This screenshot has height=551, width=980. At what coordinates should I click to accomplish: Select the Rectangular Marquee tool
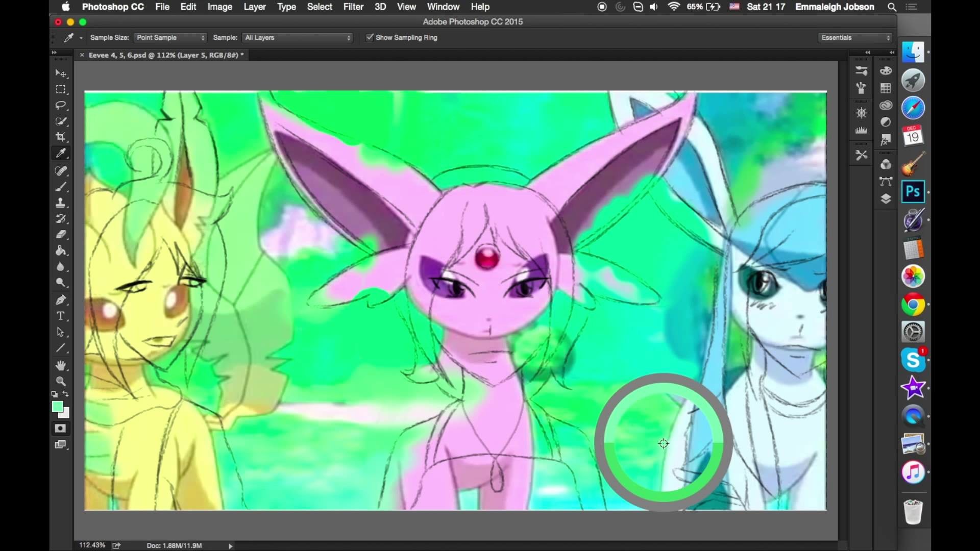tap(61, 89)
